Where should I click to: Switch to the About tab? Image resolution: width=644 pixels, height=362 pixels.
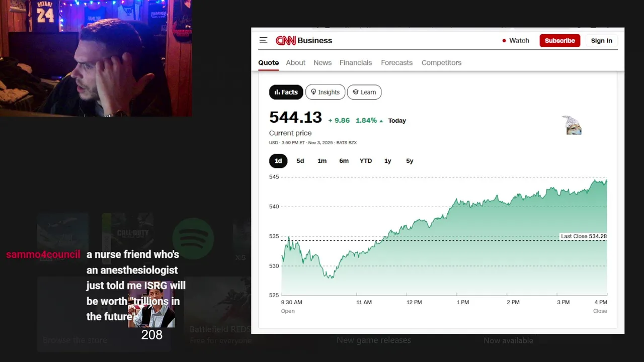(x=296, y=62)
